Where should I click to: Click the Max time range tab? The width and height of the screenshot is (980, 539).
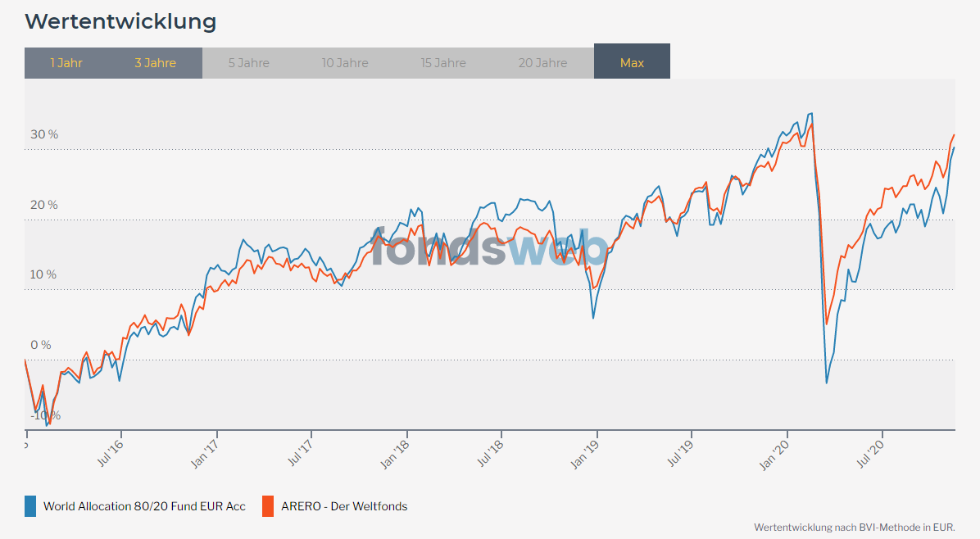(x=632, y=63)
